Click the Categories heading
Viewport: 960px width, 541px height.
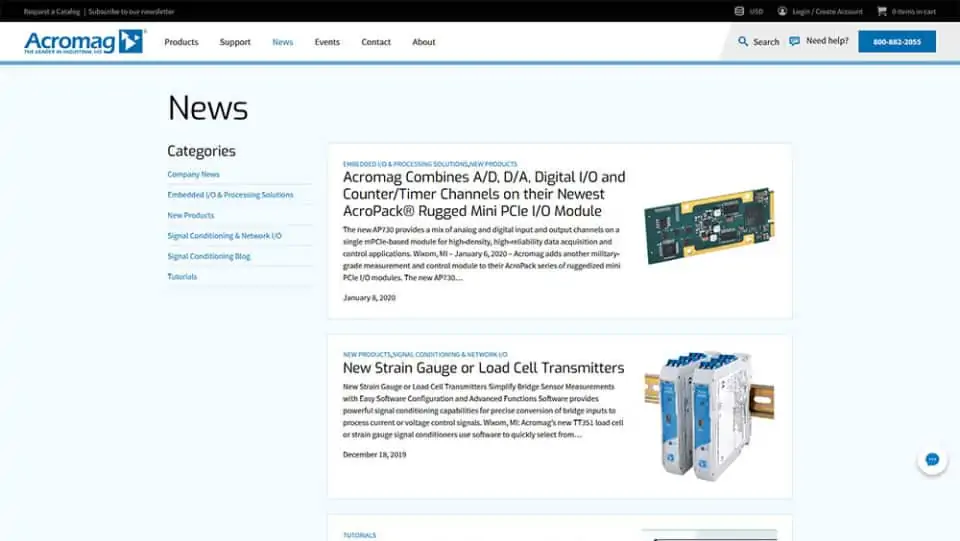[201, 151]
